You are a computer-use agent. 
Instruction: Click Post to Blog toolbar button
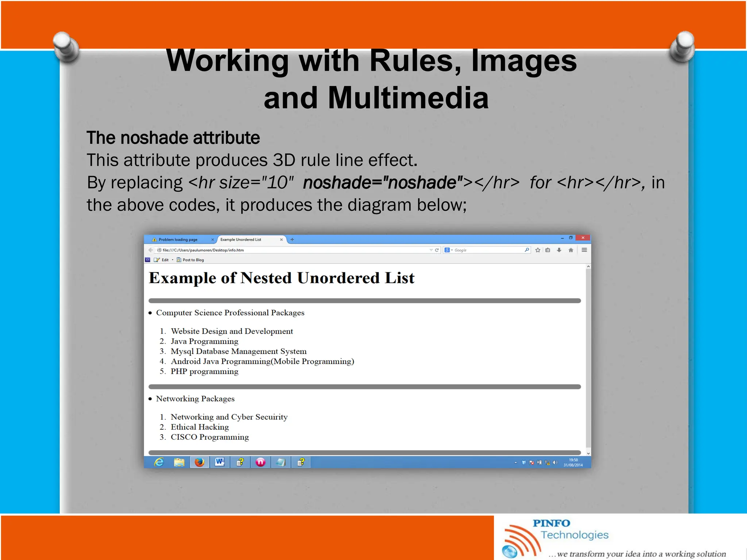pos(190,260)
